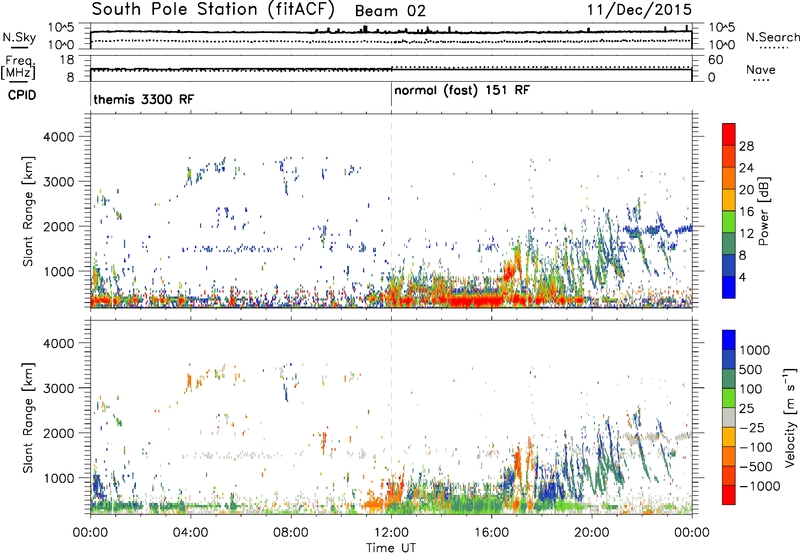The width and height of the screenshot is (800, 554).
Task: Click the '4' power colorbar tick value
Action: (743, 278)
